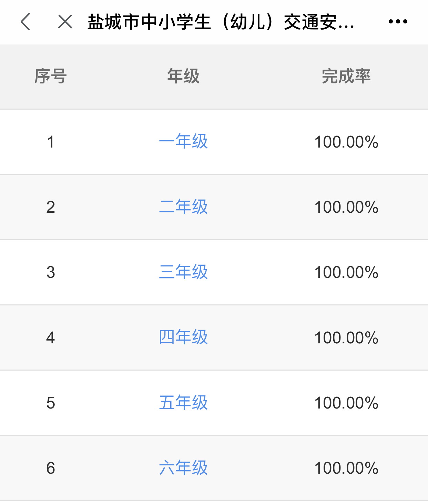Click the 序号 column header
The height and width of the screenshot is (504, 428).
pyautogui.click(x=50, y=76)
